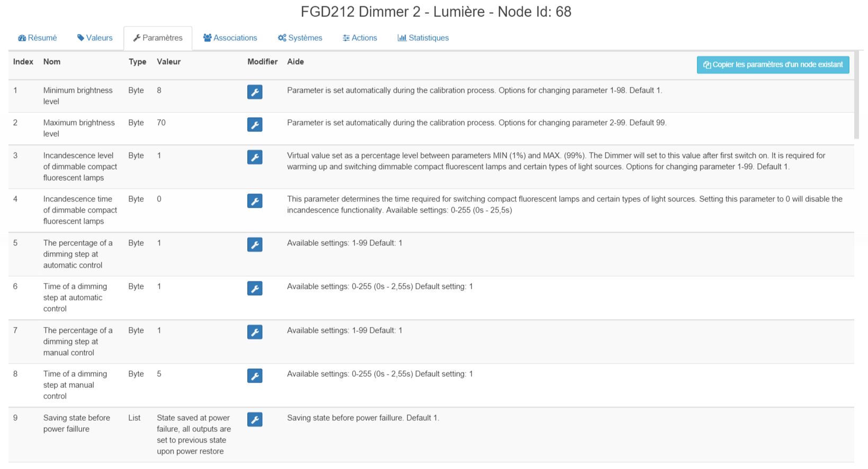Viewport: 868px width, 469px height.
Task: Select the Paramètres tab
Action: click(158, 38)
